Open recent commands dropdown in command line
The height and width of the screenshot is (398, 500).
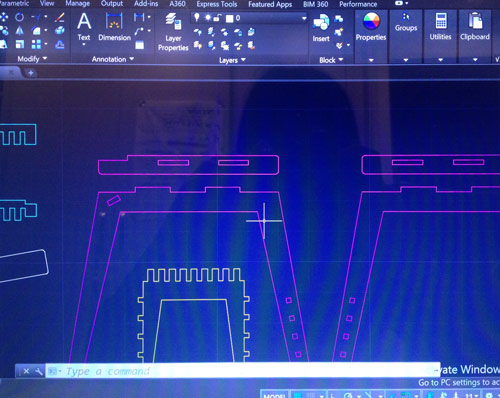60,371
